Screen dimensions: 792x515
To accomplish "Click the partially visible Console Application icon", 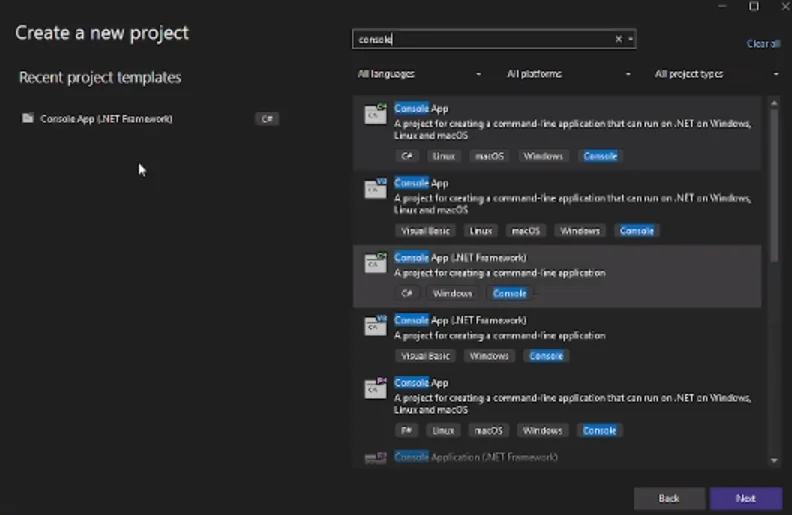I will [x=375, y=458].
